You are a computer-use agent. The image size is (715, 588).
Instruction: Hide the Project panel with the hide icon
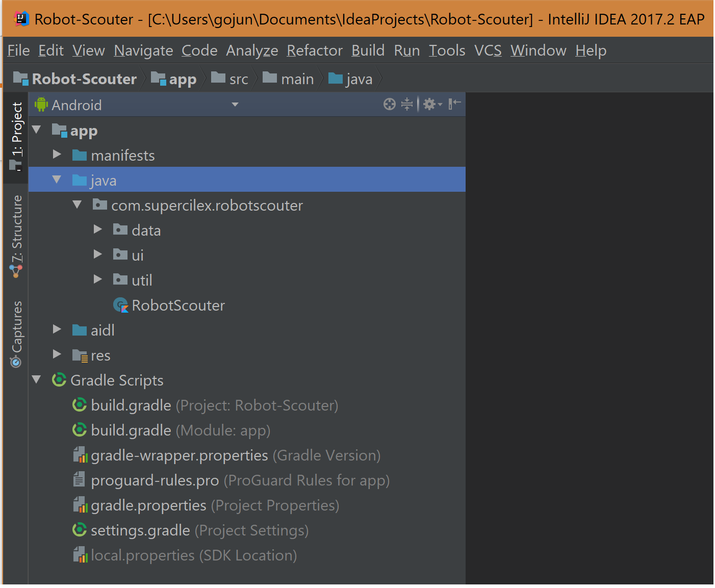454,104
